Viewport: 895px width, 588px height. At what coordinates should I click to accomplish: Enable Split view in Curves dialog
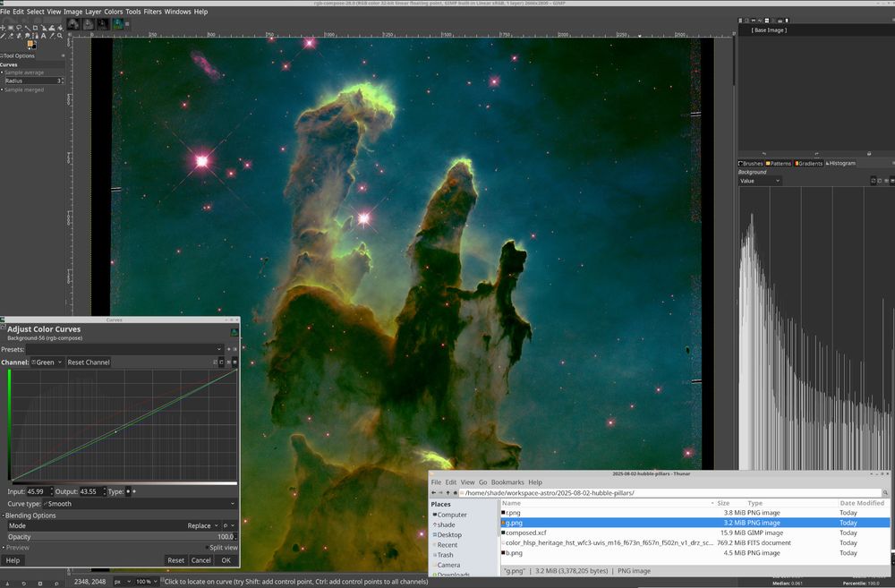(222, 548)
